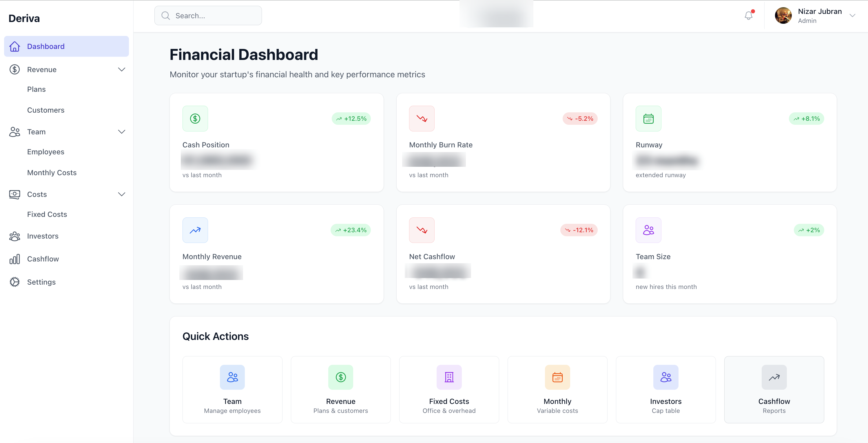Image resolution: width=868 pixels, height=443 pixels.
Task: Click the Cashflow bar chart icon in sidebar
Action: (x=14, y=259)
